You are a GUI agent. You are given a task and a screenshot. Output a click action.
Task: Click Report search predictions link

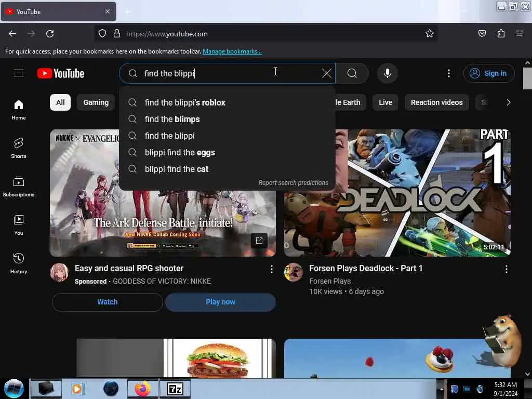293,183
